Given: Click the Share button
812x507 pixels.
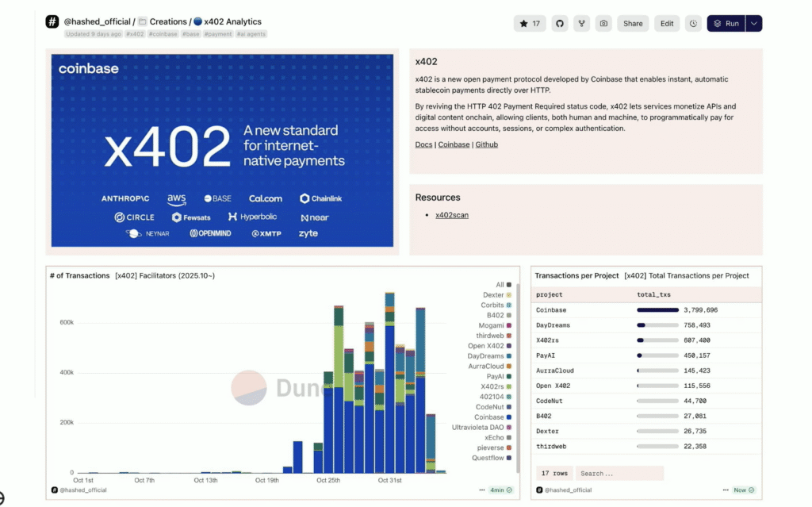Looking at the screenshot, I should pos(633,24).
